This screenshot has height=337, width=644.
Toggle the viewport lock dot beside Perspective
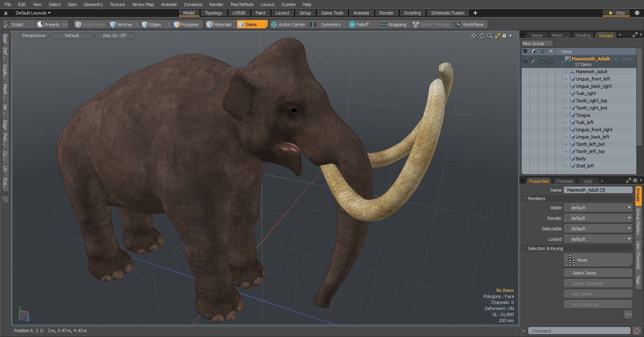[16, 36]
